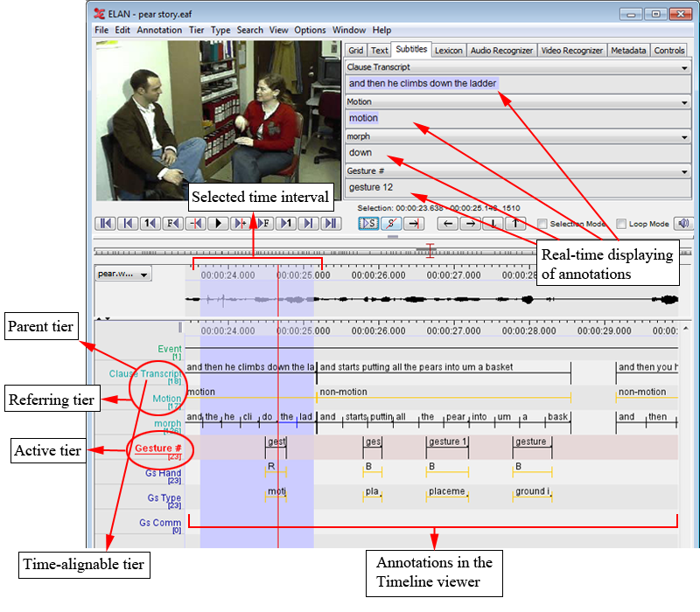
Task: Step back one second button
Action: pyautogui.click(x=150, y=223)
